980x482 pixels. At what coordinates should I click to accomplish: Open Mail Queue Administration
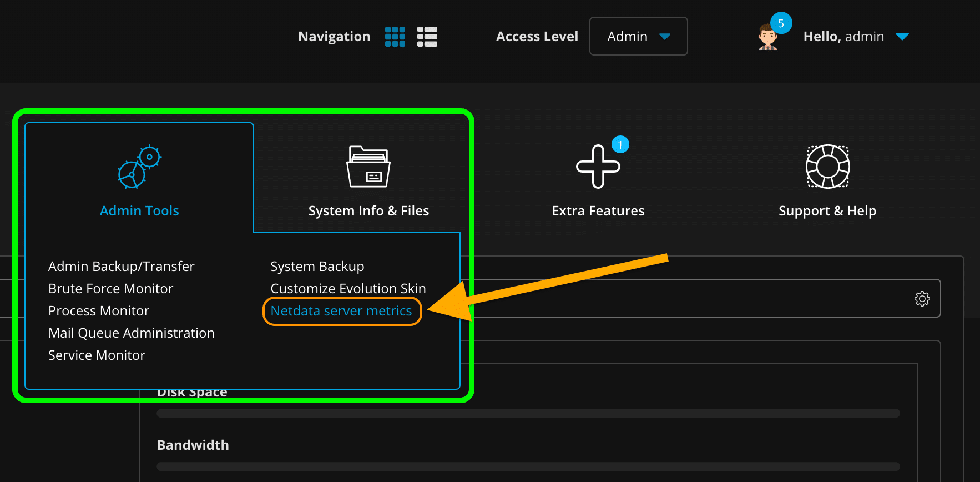[x=132, y=333]
